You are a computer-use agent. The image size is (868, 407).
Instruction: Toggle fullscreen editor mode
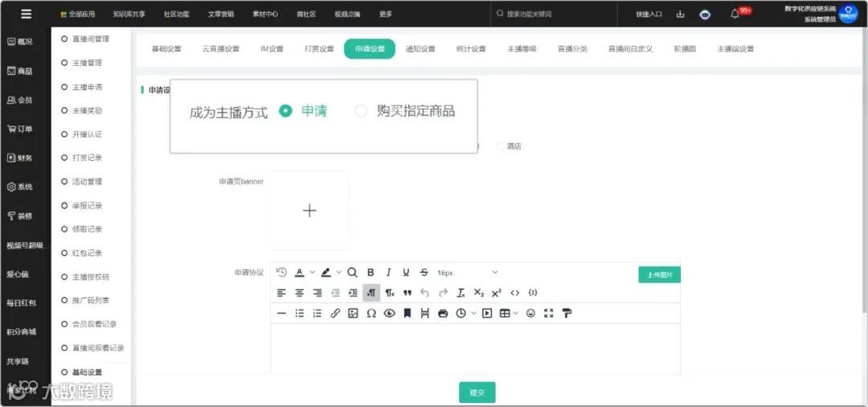coord(549,314)
